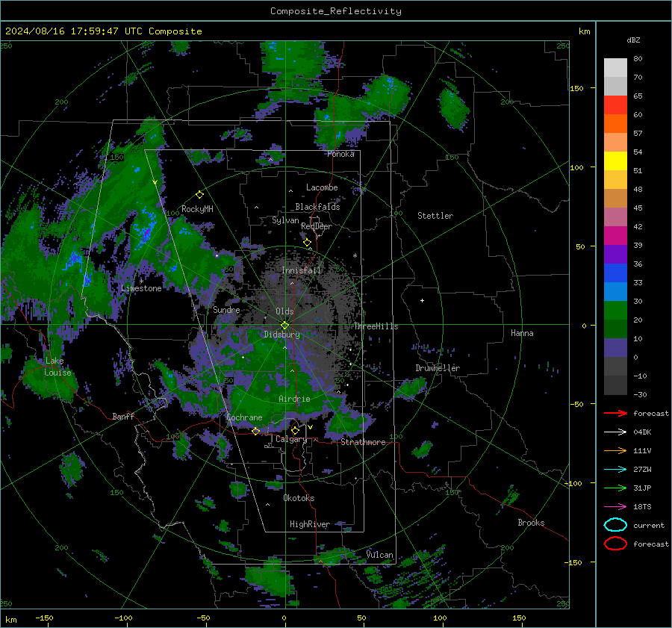Click the asterisk marker east of Innisfail
Viewport: 672px width, 628px height.
(355, 256)
